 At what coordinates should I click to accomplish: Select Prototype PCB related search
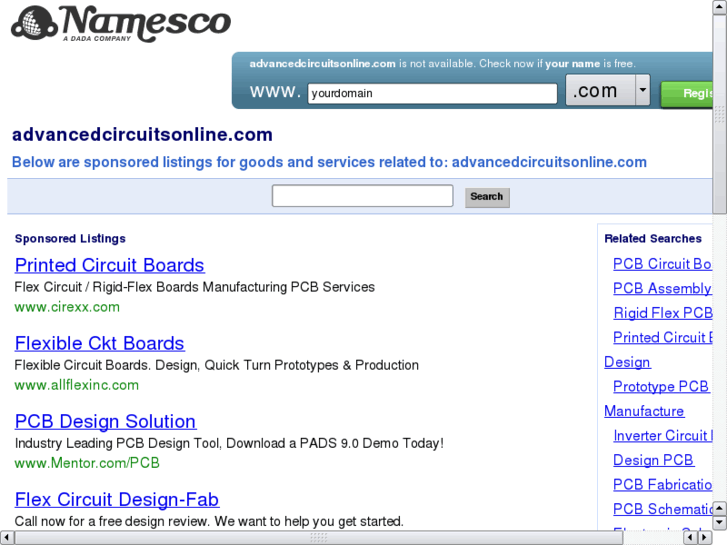pyautogui.click(x=660, y=387)
